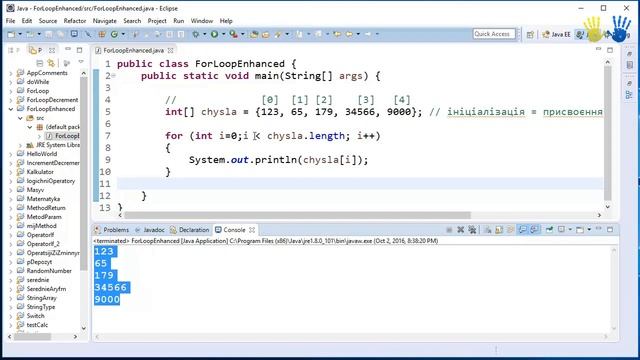Switch to the Problems tab
640x360 pixels.
coord(112,230)
